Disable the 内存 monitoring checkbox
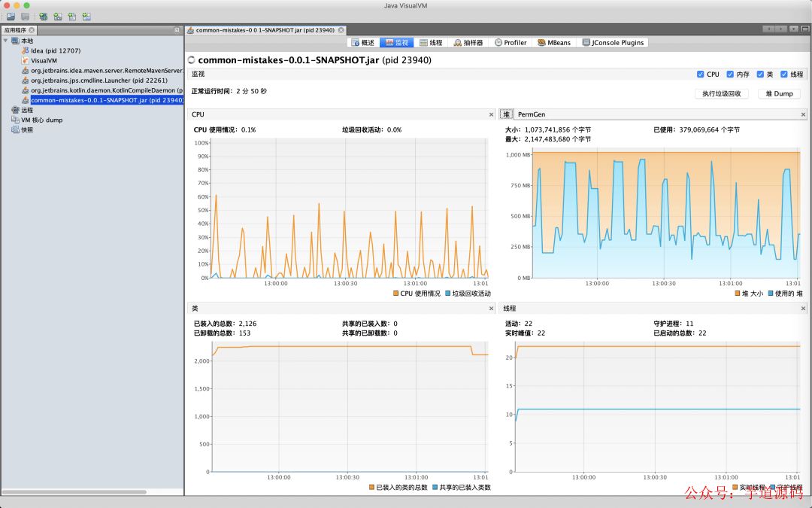 coord(729,74)
